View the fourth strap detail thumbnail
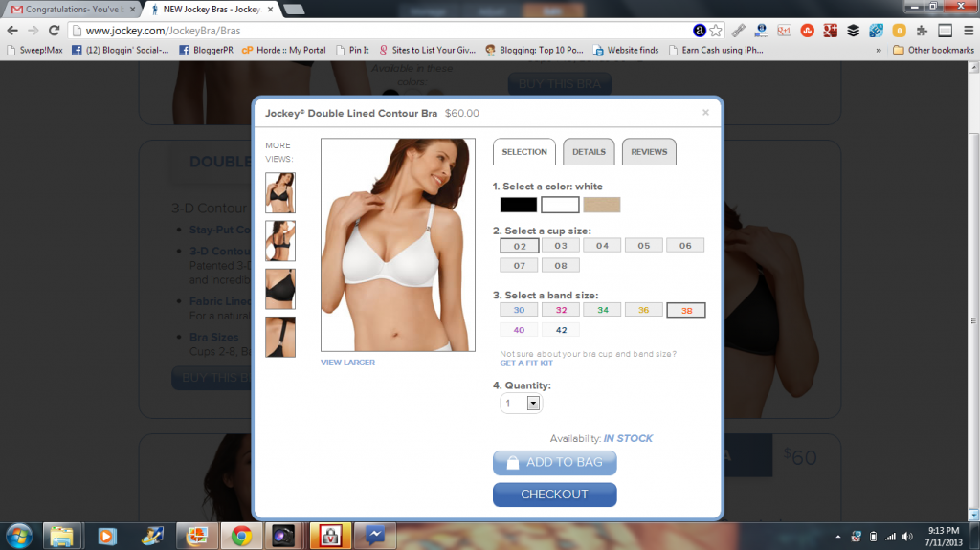The width and height of the screenshot is (980, 550). [x=280, y=337]
